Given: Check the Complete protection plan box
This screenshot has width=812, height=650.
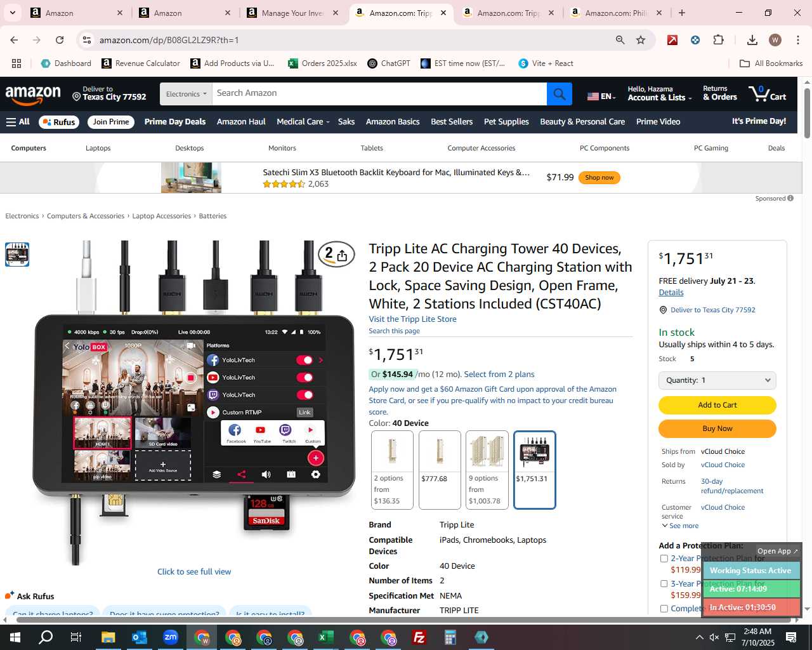Looking at the screenshot, I should click(x=664, y=609).
